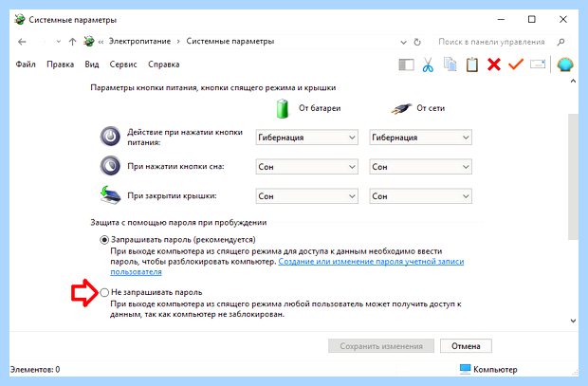This screenshot has width=588, height=386.
Task: Click 'Элементов: 0' in the status bar
Action: click(35, 370)
